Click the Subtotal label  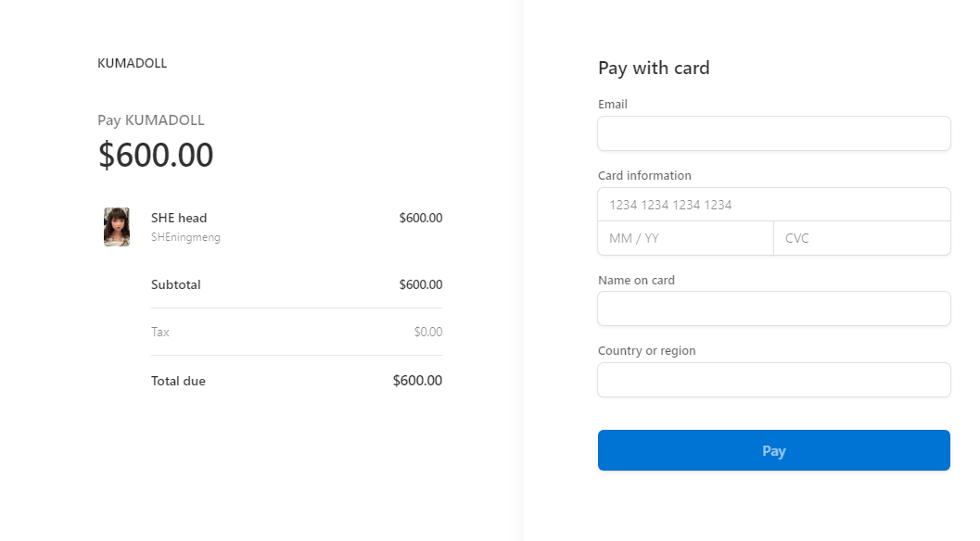pyautogui.click(x=175, y=285)
